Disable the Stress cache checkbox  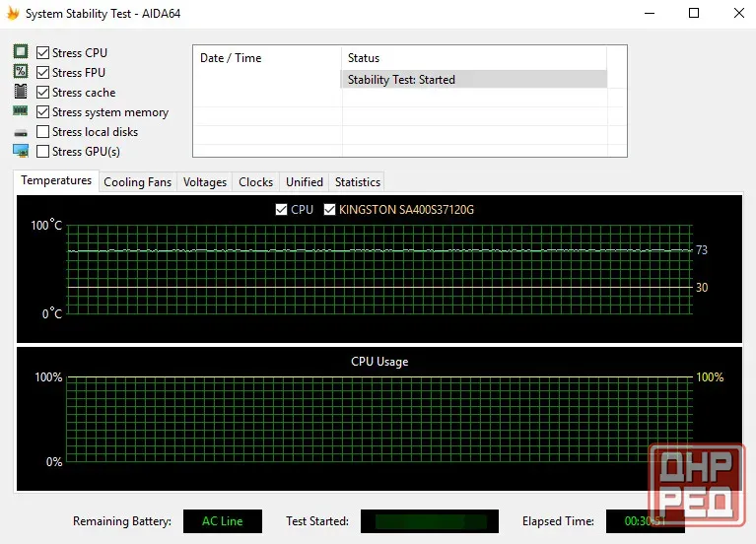click(43, 92)
